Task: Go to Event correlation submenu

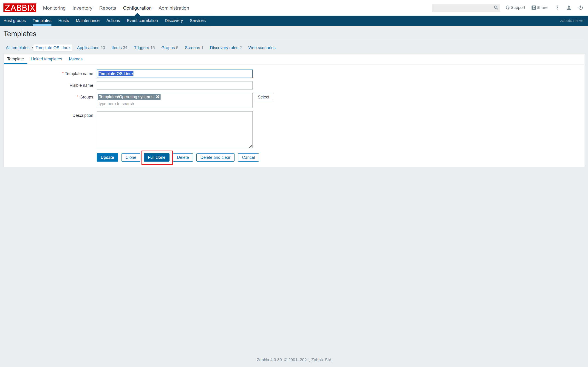Action: [x=142, y=21]
